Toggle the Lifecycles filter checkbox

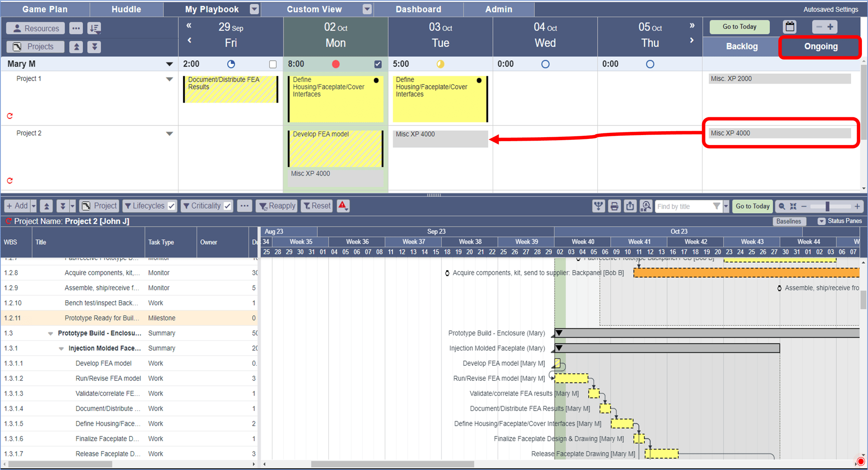pyautogui.click(x=171, y=206)
